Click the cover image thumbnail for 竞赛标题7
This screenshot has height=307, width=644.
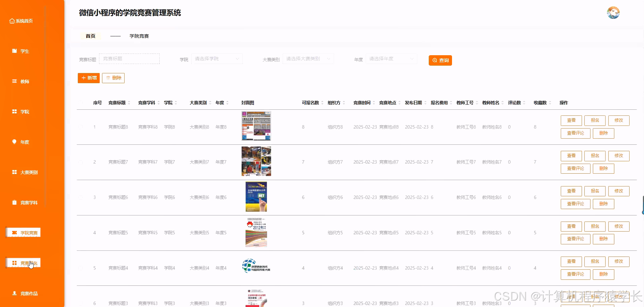(256, 161)
